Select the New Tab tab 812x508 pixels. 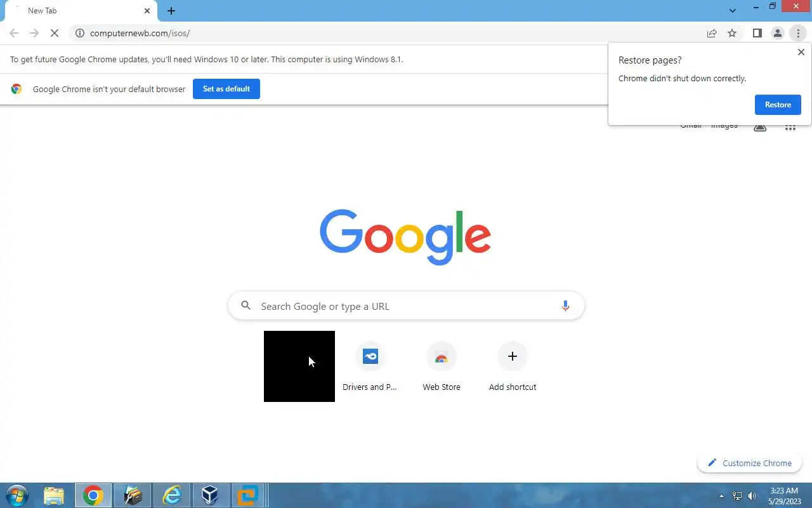pos(81,11)
